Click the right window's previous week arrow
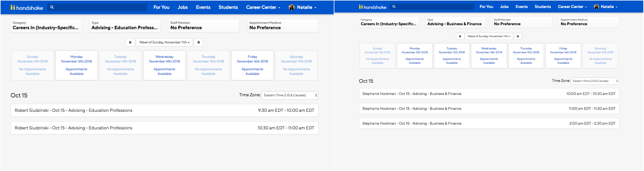This screenshot has width=644, height=171. tap(460, 36)
